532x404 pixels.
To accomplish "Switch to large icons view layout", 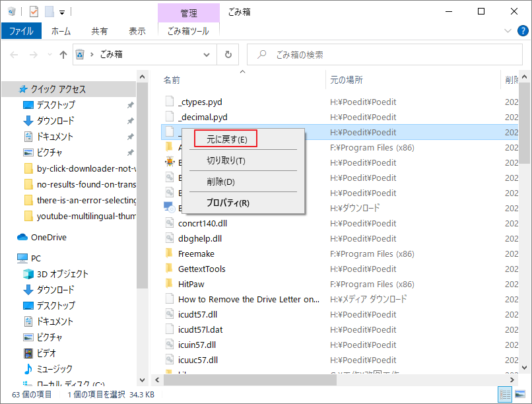I will pyautogui.click(x=519, y=394).
